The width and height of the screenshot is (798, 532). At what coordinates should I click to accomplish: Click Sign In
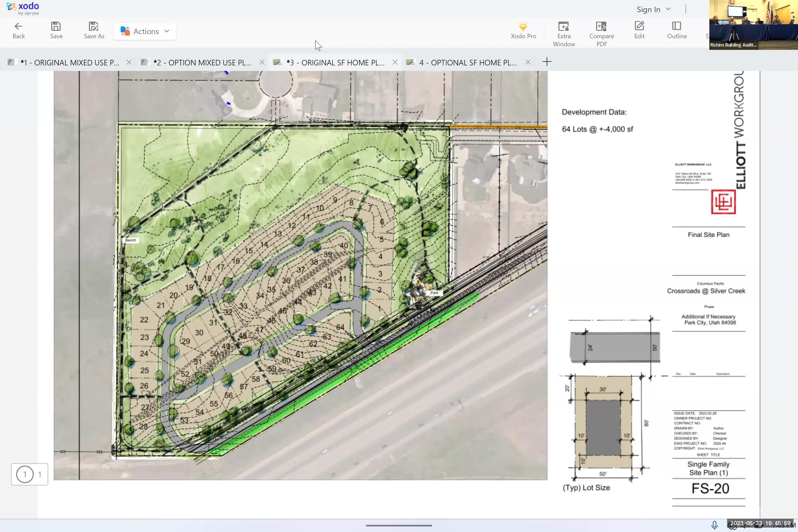click(x=648, y=9)
